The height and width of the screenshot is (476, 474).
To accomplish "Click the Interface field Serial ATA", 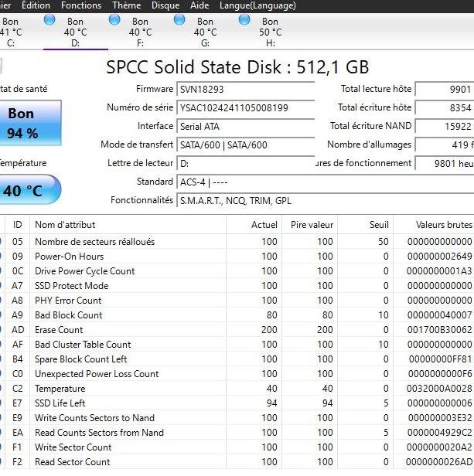I will [x=246, y=126].
